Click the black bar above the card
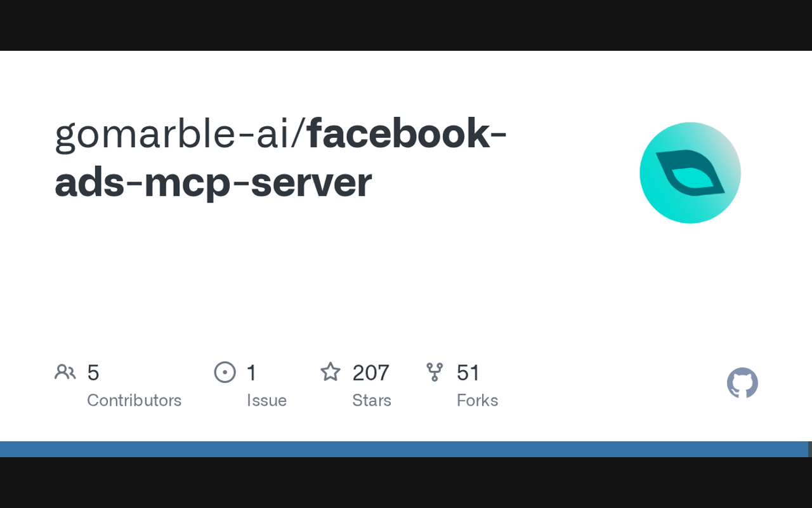The height and width of the screenshot is (508, 812). pos(406,25)
